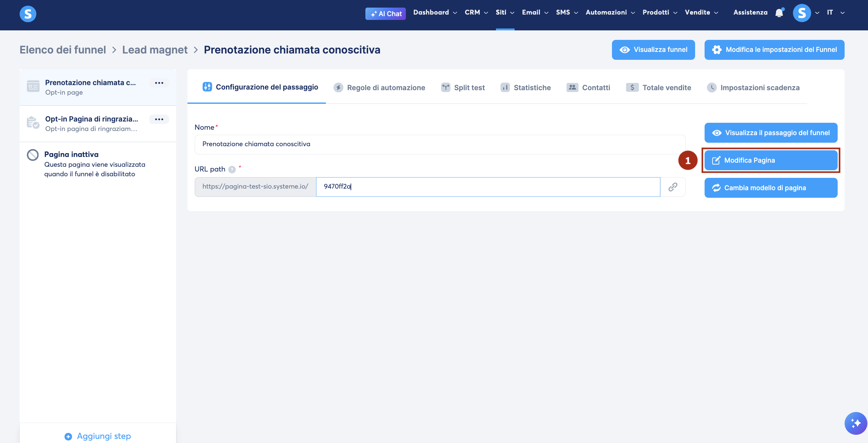
Task: Select Opt-in Pagina di ringraziamento step
Action: point(98,123)
